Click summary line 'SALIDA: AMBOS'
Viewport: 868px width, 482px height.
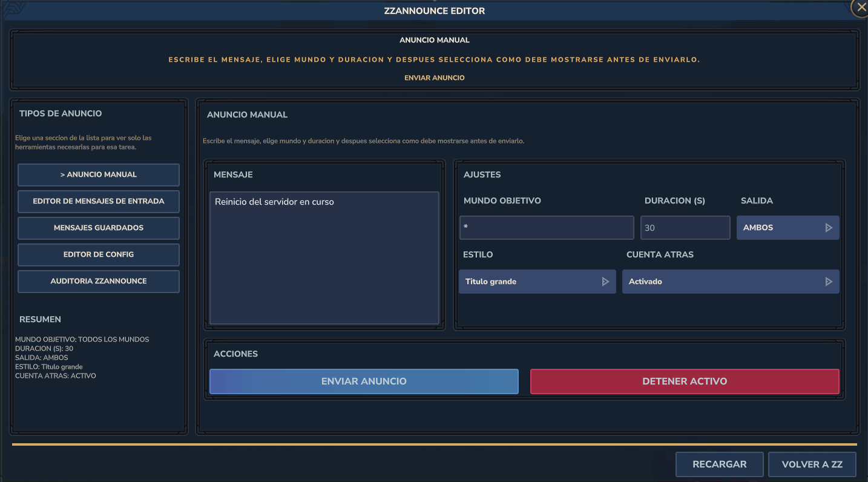click(x=42, y=357)
